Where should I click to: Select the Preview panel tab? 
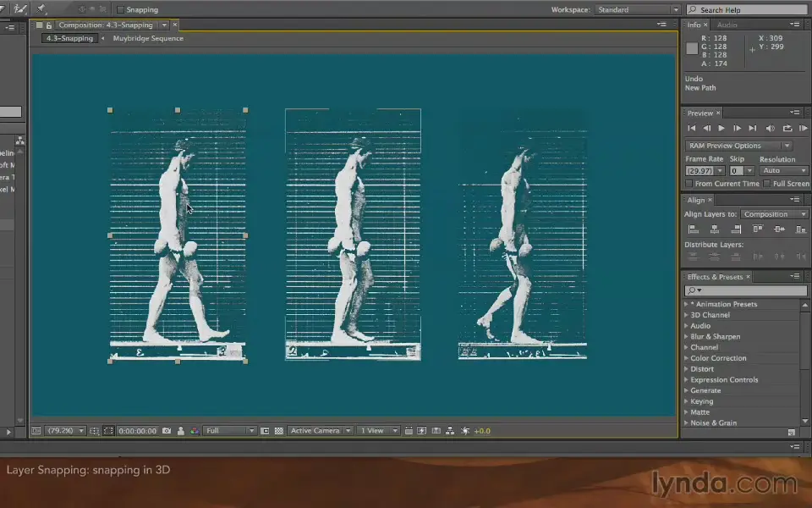coord(700,113)
